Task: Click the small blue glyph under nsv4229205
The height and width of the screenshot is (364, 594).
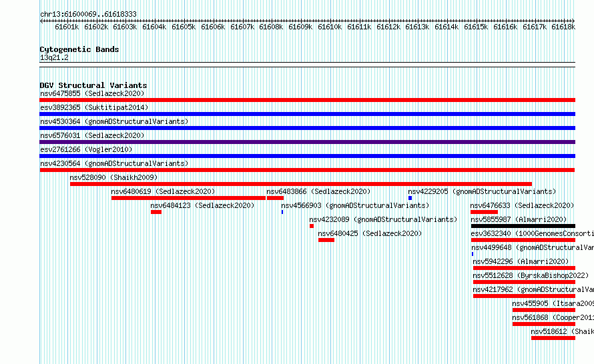Action: tap(410, 198)
